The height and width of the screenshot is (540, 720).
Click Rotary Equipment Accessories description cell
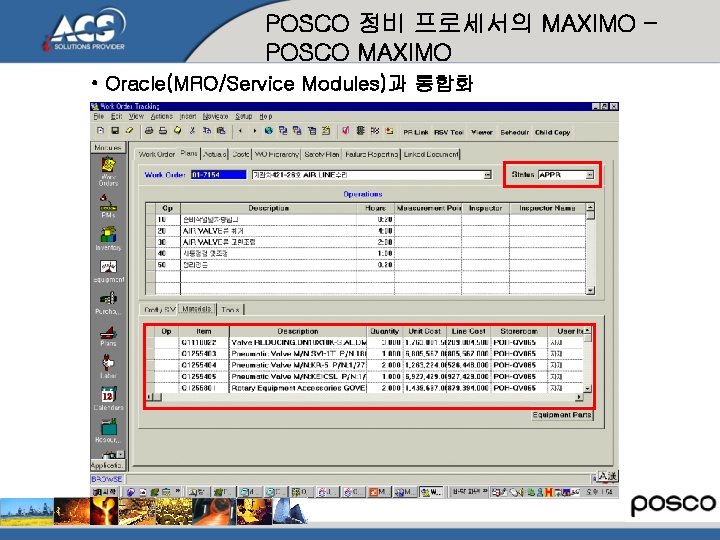point(298,388)
